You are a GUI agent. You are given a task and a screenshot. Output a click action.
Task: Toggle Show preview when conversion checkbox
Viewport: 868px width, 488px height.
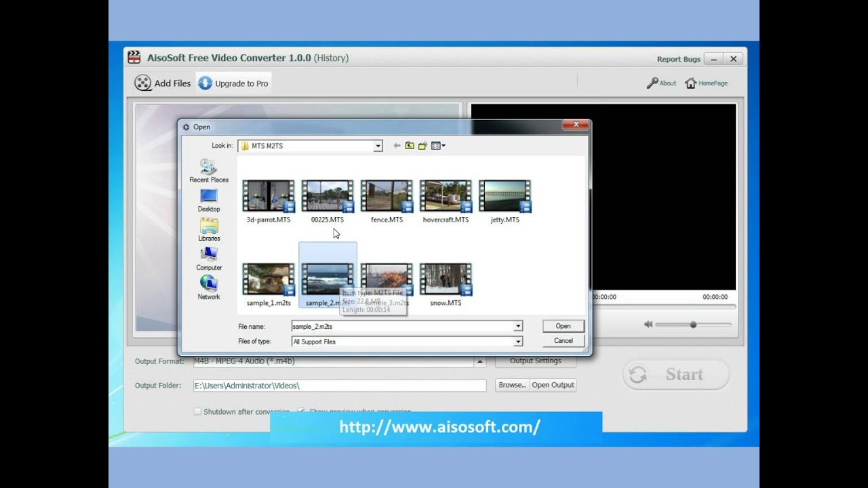301,411
